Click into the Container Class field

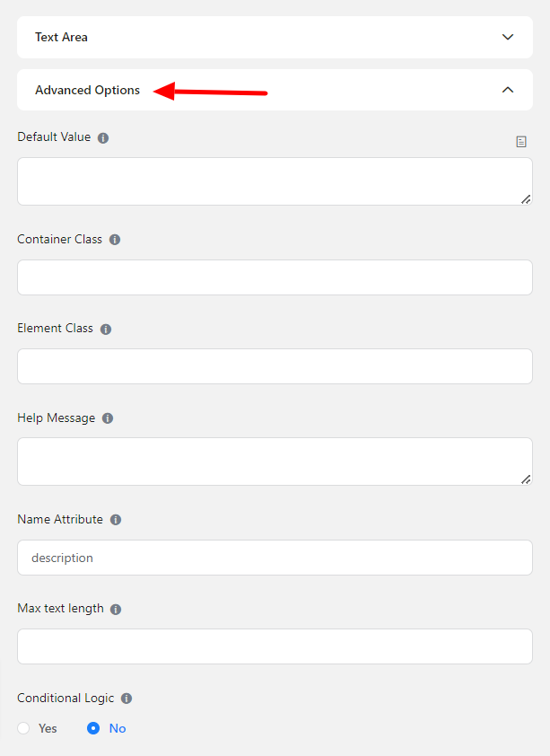275,277
